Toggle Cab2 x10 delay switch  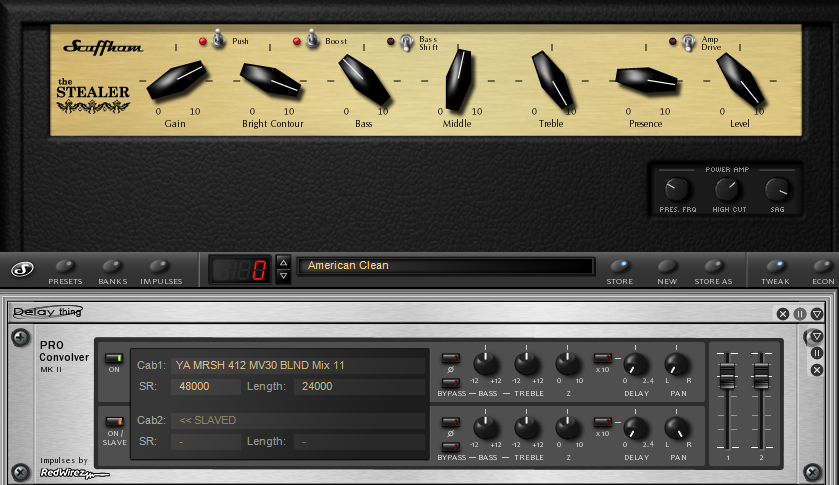click(x=602, y=422)
